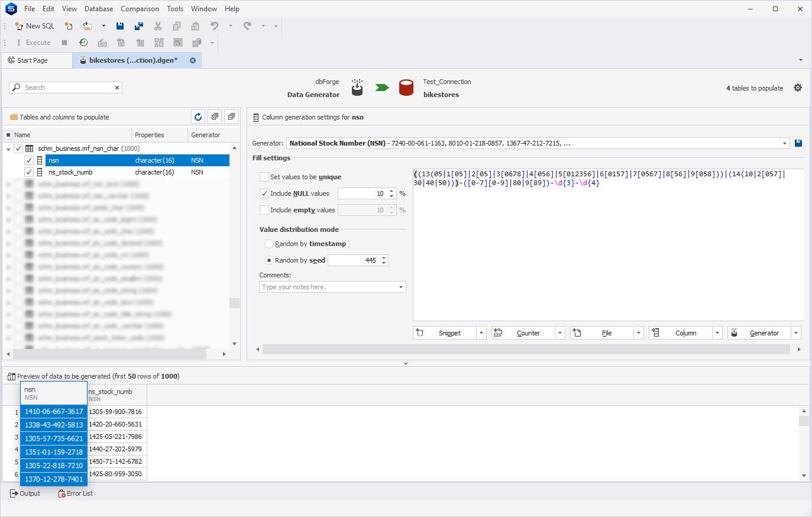Open the Snippet button dropdown arrow
The image size is (812, 517).
pyautogui.click(x=481, y=333)
